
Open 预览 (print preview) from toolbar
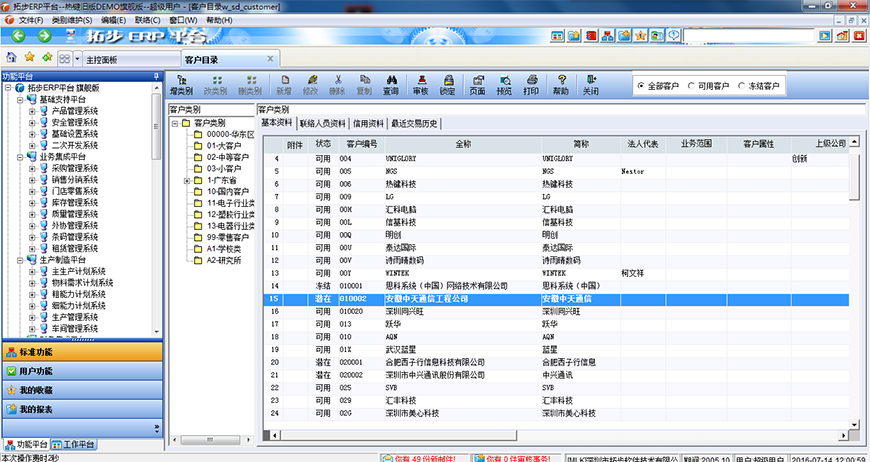pyautogui.click(x=504, y=83)
